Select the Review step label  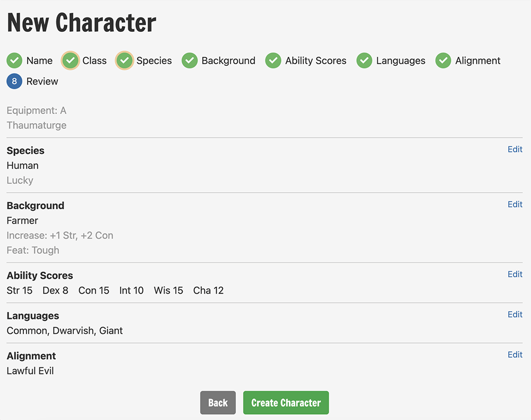click(x=42, y=81)
